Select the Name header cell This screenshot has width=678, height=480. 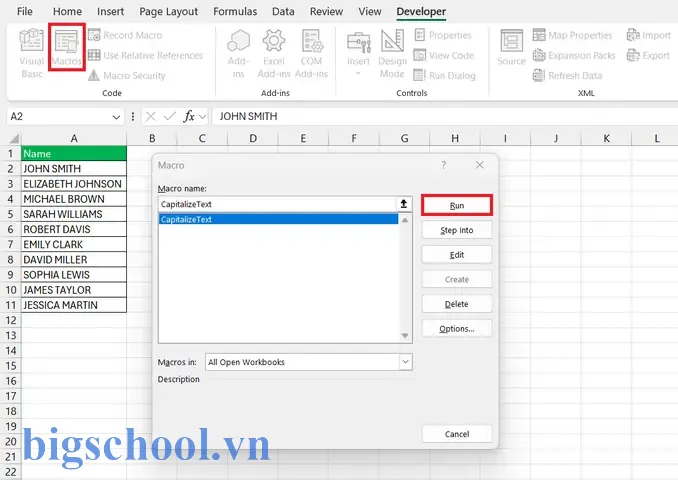coord(74,154)
